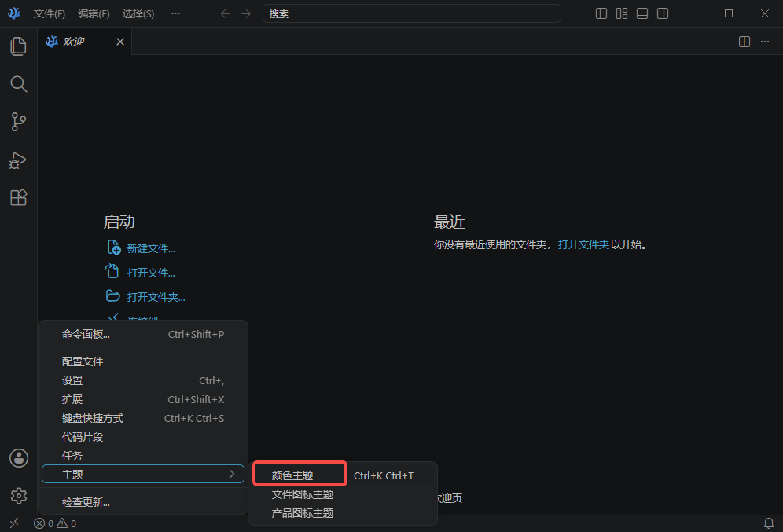This screenshot has height=532, width=783.
Task: Click the go back arrow
Action: (x=226, y=13)
